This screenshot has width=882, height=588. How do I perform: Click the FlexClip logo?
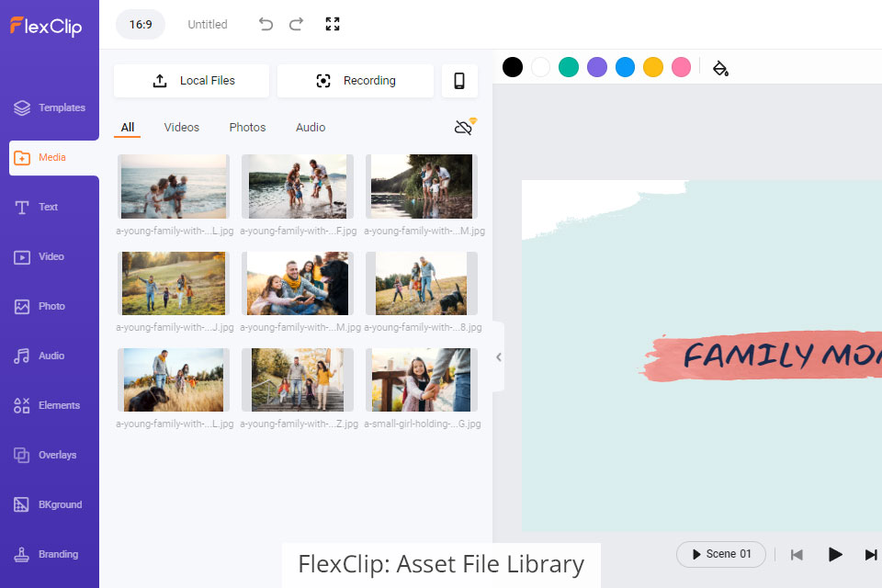click(46, 27)
